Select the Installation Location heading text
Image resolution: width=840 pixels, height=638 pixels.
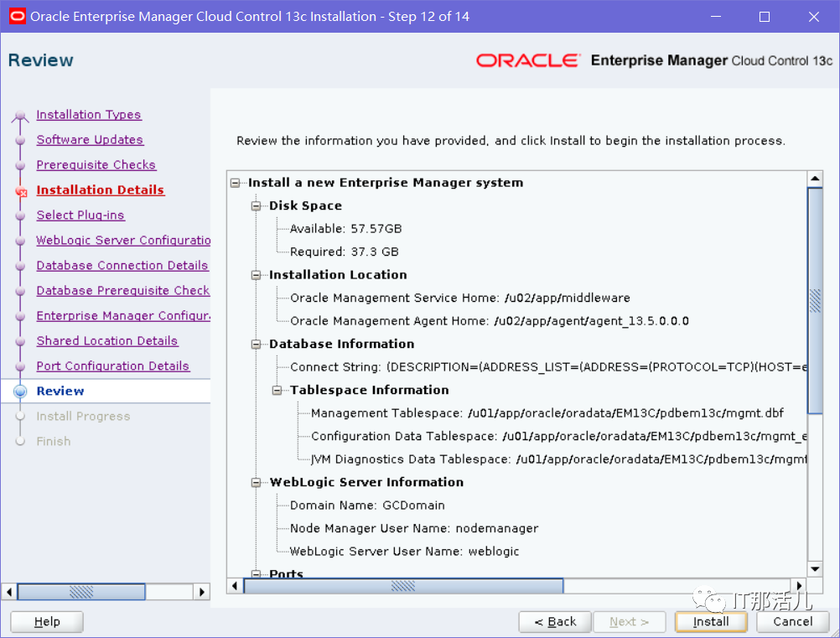click(x=338, y=275)
